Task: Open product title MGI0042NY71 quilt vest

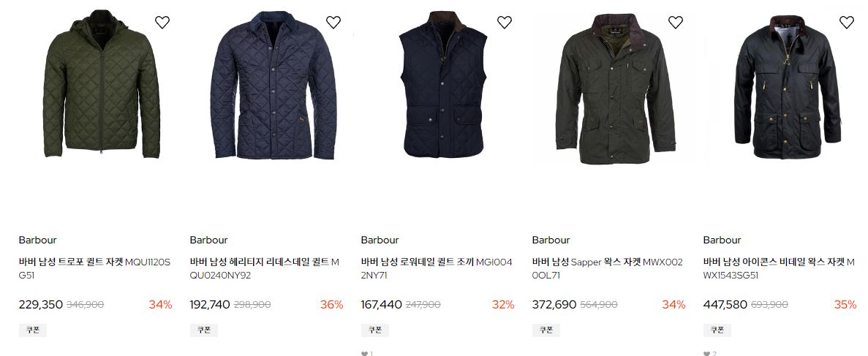Action: tap(437, 268)
